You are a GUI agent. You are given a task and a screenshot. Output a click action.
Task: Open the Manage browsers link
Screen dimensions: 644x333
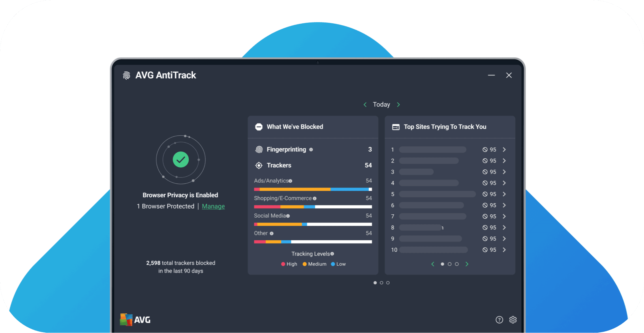coord(213,206)
